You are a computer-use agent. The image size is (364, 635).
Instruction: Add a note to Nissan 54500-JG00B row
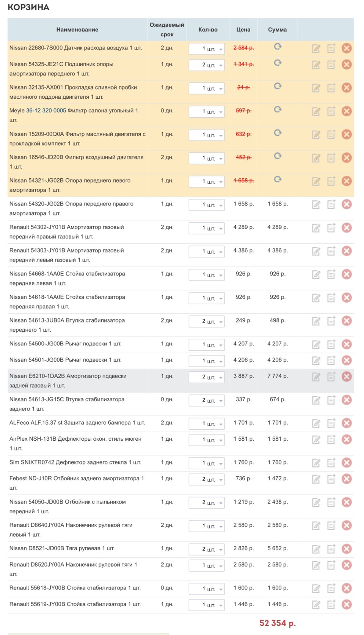pyautogui.click(x=331, y=344)
